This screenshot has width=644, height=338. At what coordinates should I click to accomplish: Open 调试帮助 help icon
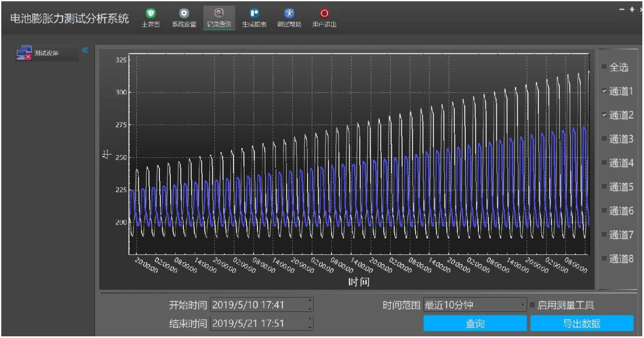pyautogui.click(x=289, y=14)
